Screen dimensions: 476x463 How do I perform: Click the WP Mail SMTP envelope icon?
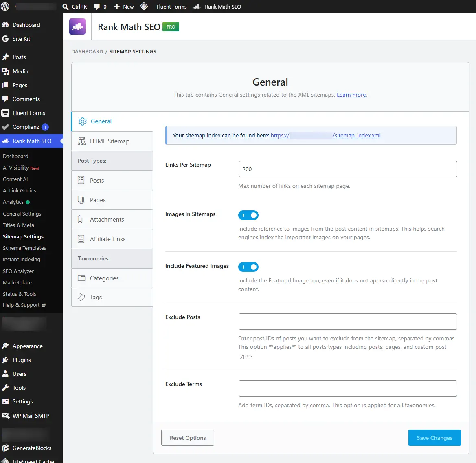coord(5,416)
